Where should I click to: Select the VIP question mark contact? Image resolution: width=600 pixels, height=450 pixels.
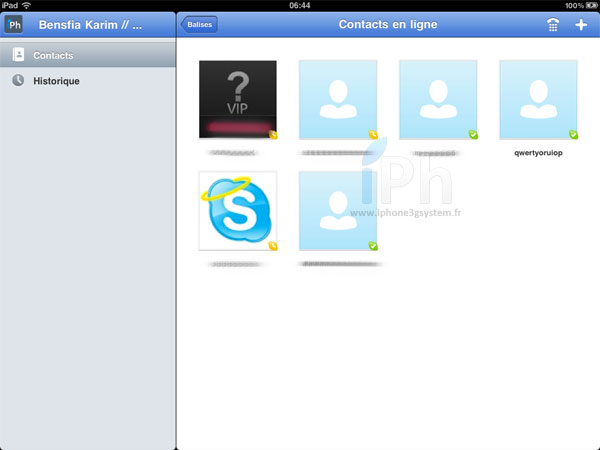click(x=238, y=99)
